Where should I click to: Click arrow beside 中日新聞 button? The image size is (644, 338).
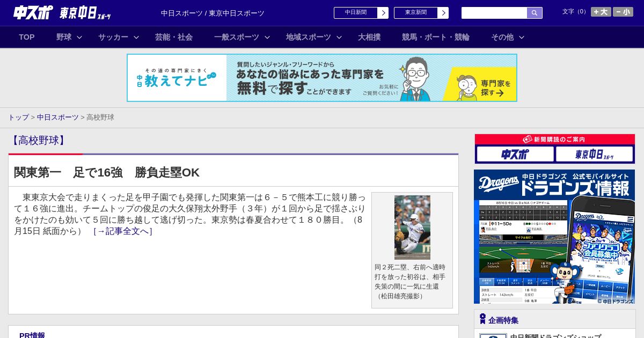[x=383, y=13]
